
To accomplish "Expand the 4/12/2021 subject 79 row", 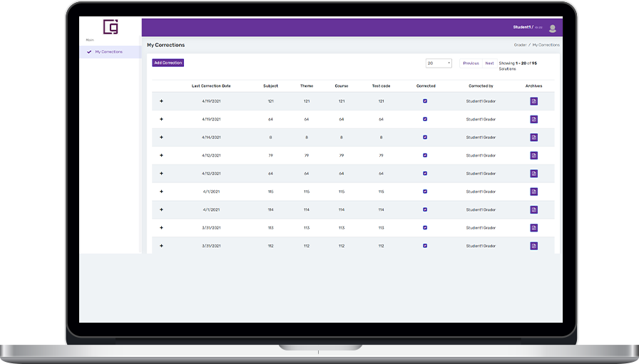I will pos(161,155).
